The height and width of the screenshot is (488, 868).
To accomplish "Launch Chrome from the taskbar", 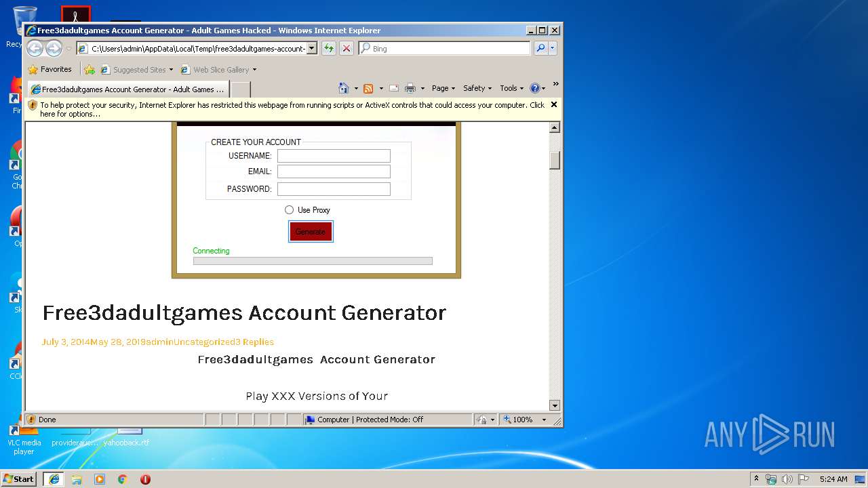I will pyautogui.click(x=123, y=479).
